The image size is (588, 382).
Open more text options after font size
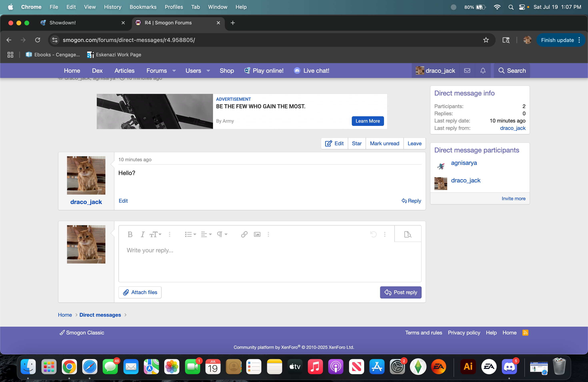tap(169, 234)
